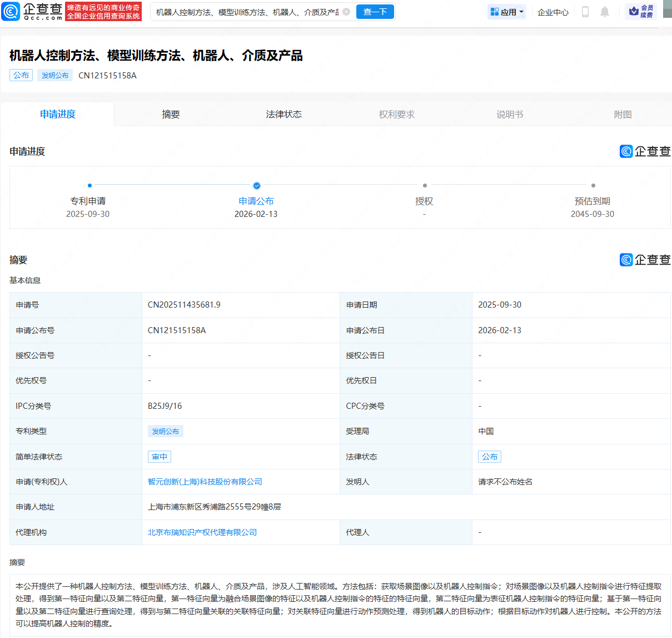Open 企业中心
Viewport: 672px width, 638px height.
tap(552, 11)
